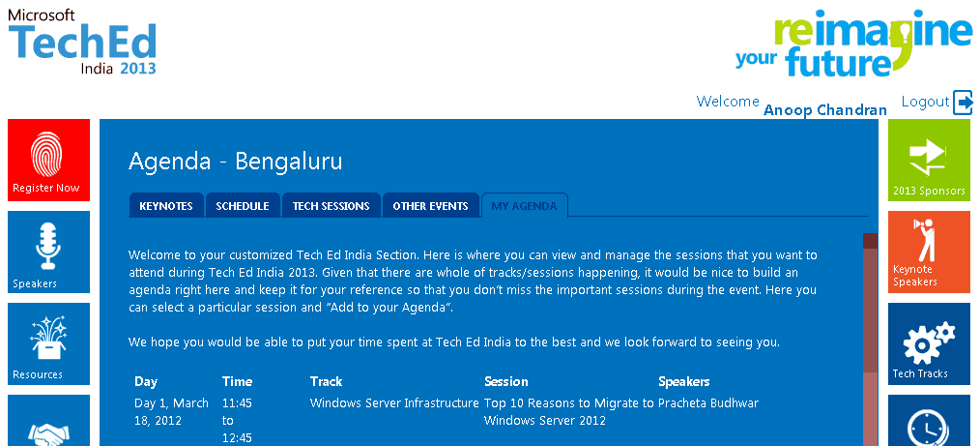Click the Windows Server Infrastructure track cell

(394, 403)
